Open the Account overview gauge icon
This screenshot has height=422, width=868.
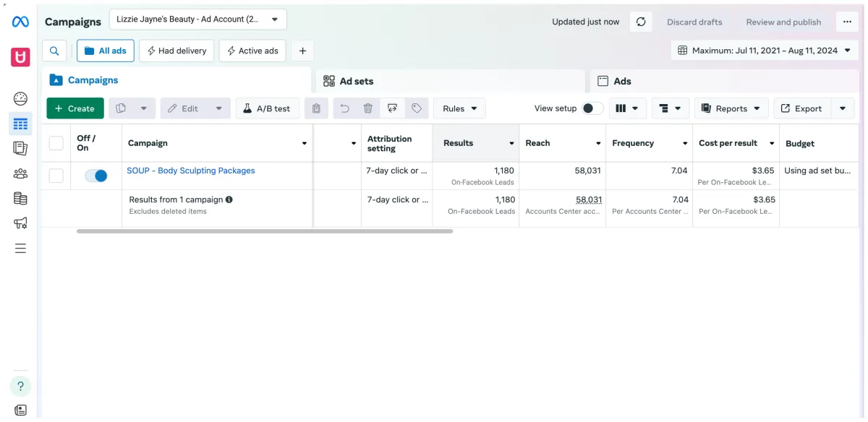tap(20, 99)
